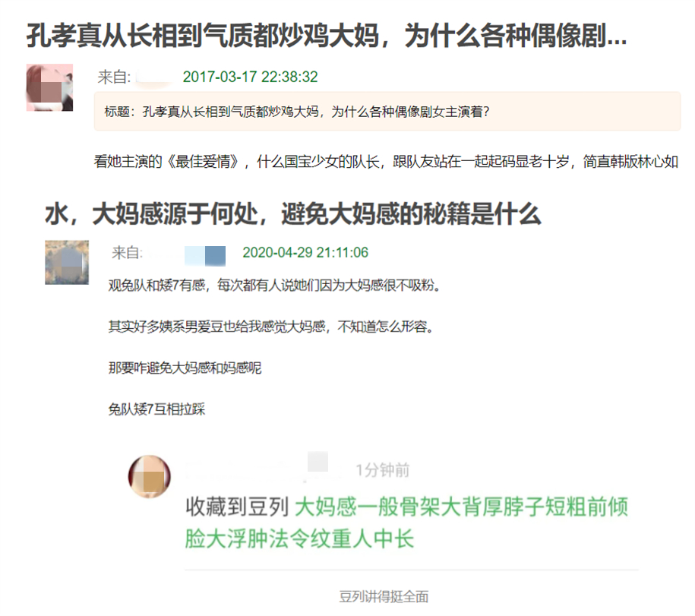The height and width of the screenshot is (616, 695).
Task: Open the green 大妈感 doulist link
Action: (406, 523)
